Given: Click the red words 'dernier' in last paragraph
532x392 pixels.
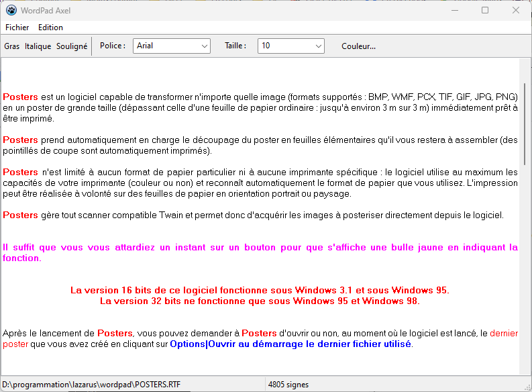Looking at the screenshot, I should point(504,334).
